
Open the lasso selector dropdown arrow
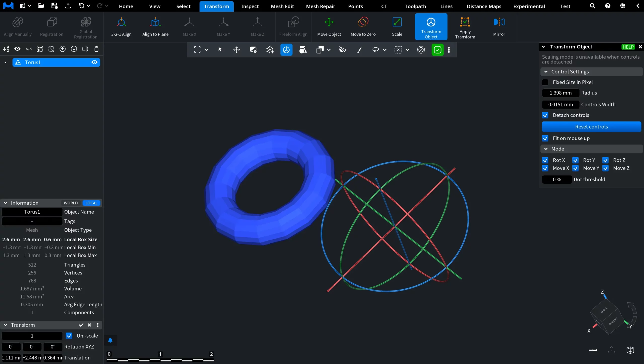[385, 50]
